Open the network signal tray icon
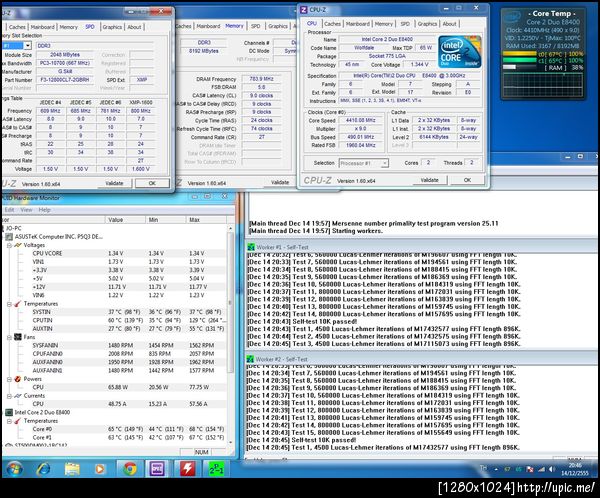The width and height of the screenshot is (600, 498). (x=541, y=469)
